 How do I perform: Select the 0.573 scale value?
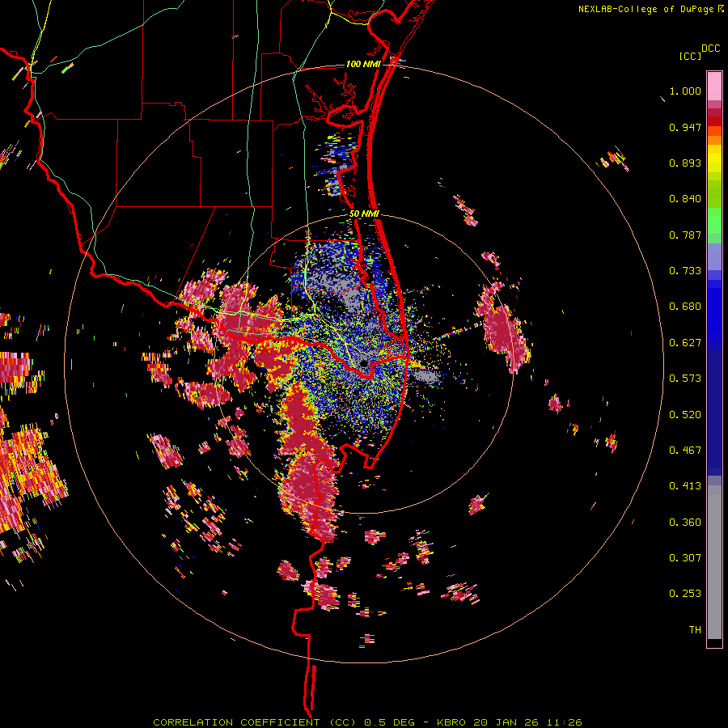pyautogui.click(x=685, y=379)
